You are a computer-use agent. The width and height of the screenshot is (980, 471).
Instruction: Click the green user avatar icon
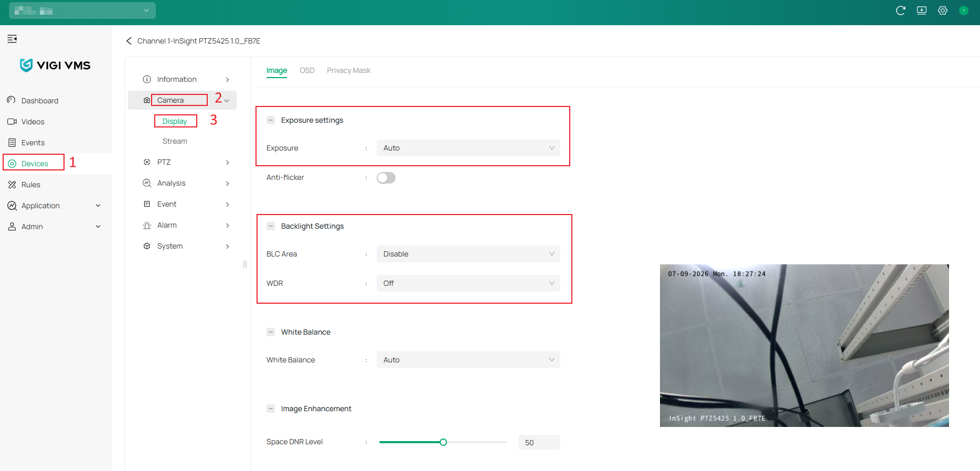pyautogui.click(x=964, y=10)
